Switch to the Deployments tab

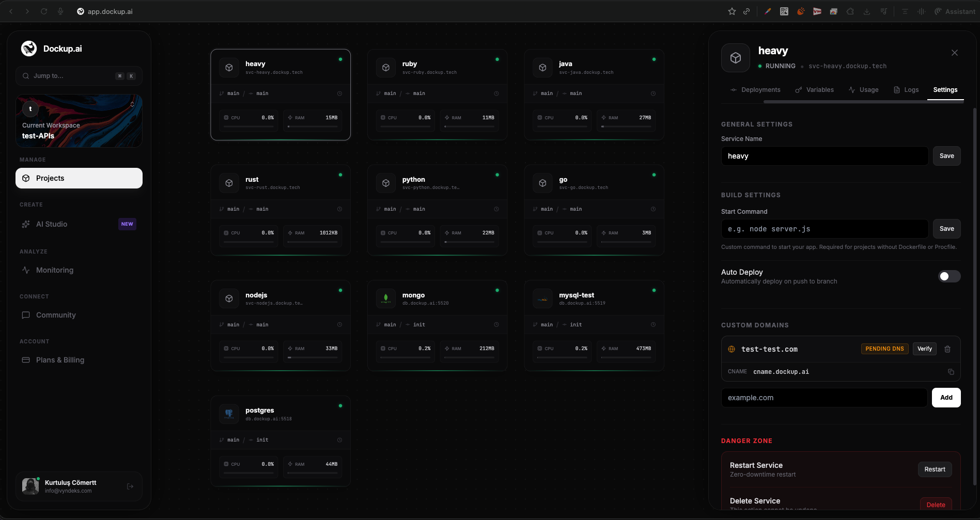[760, 89]
